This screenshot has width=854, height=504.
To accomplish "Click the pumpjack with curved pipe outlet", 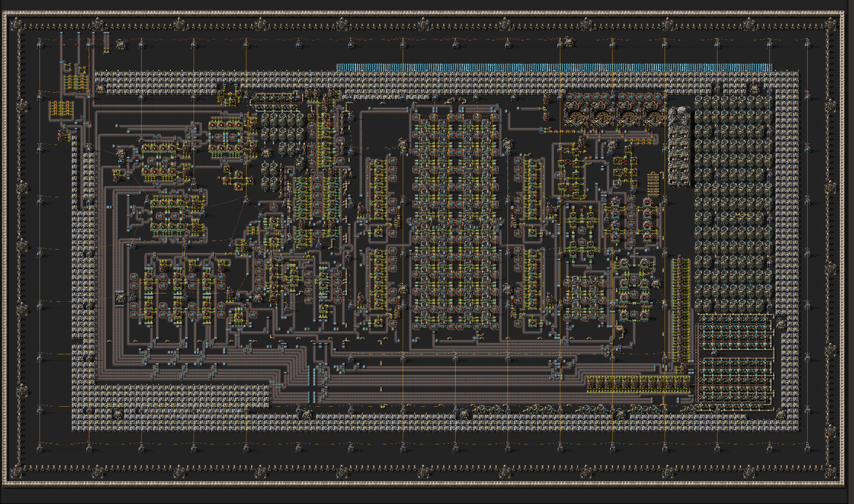I will (x=619, y=329).
